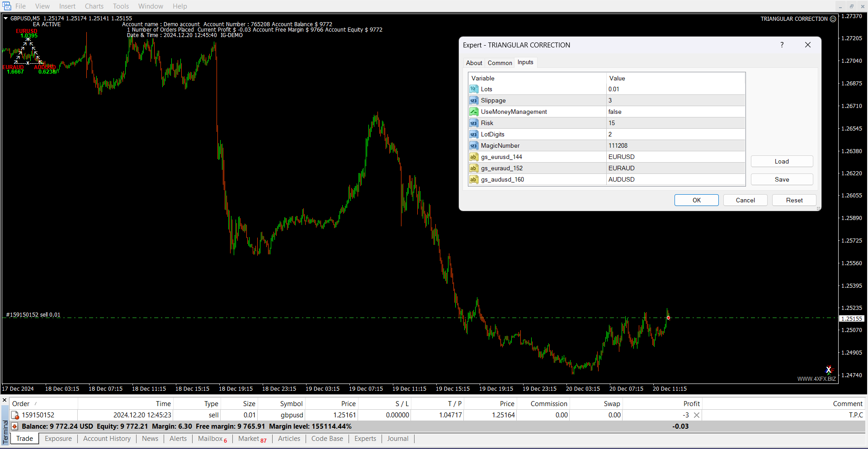This screenshot has width=868, height=449.
Task: Click the order ticket icon beside 159150152
Action: pyautogui.click(x=15, y=415)
